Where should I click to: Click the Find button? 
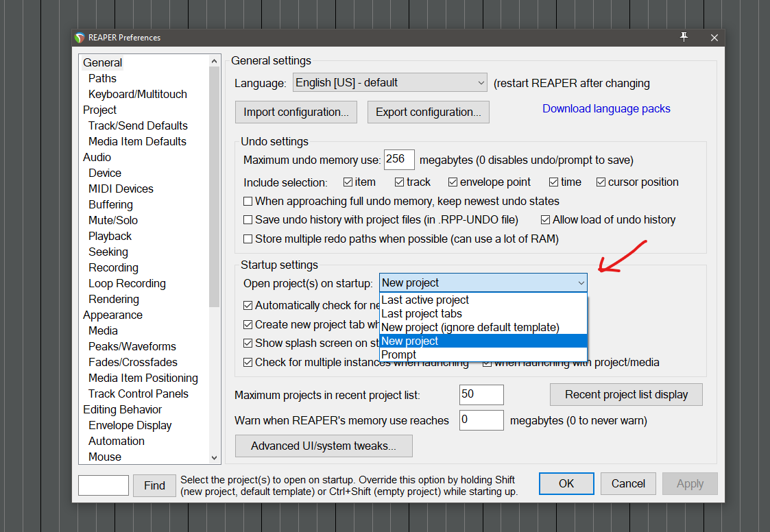[155, 486]
